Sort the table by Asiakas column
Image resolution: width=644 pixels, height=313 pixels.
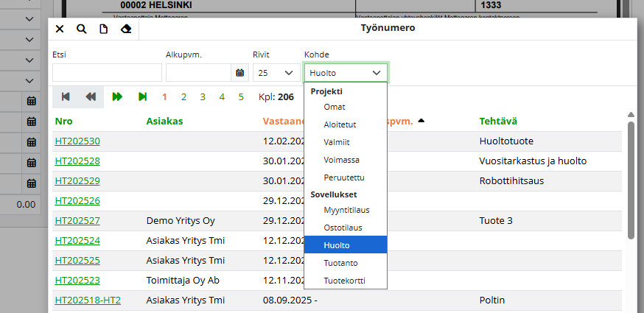[164, 121]
